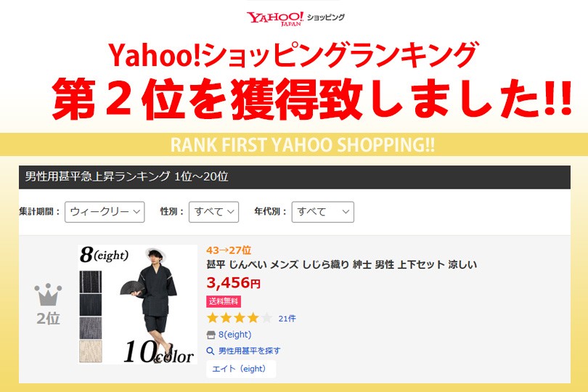Click the Yahoo! Japan Shopping logo
This screenshot has width=588, height=392.
click(x=295, y=18)
